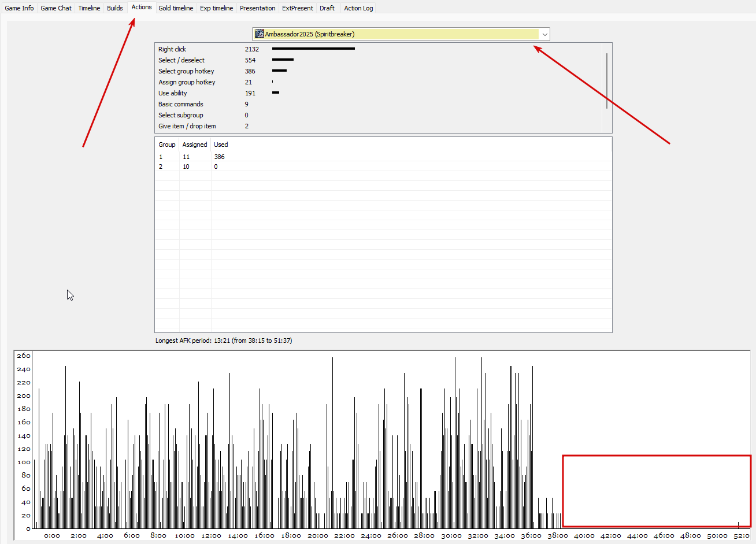Select the group 1 row with 386 used
756x544 pixels.
(x=383, y=157)
